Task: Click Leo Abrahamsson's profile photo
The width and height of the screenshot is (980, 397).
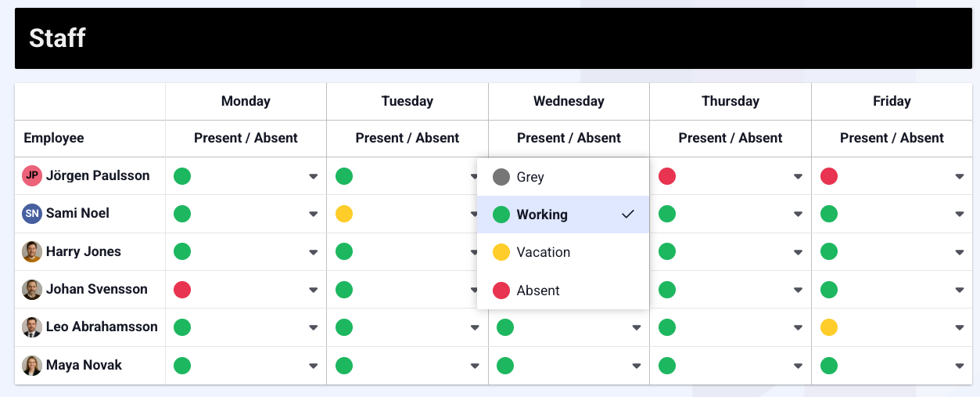Action: click(x=32, y=327)
